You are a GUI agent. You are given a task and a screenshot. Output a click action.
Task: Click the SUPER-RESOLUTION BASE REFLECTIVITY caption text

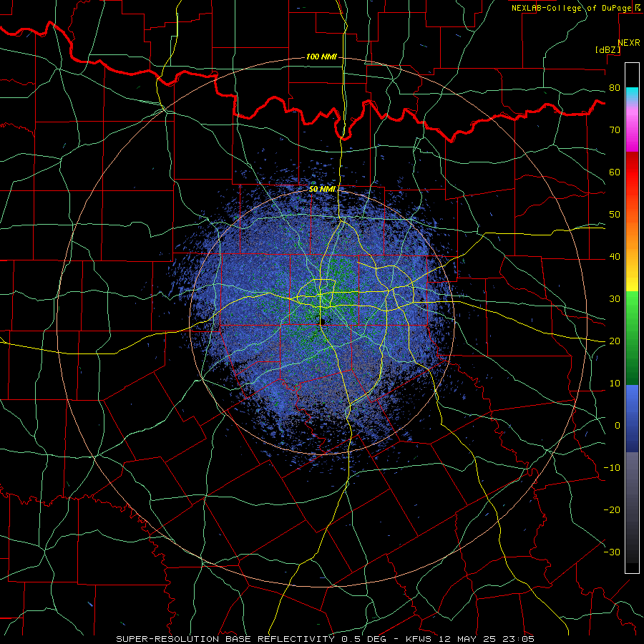click(x=225, y=639)
